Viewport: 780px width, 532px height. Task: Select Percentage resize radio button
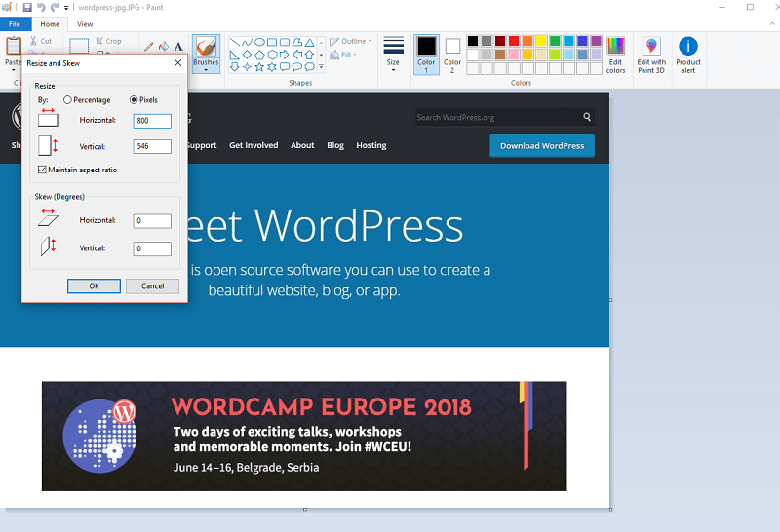(x=67, y=100)
